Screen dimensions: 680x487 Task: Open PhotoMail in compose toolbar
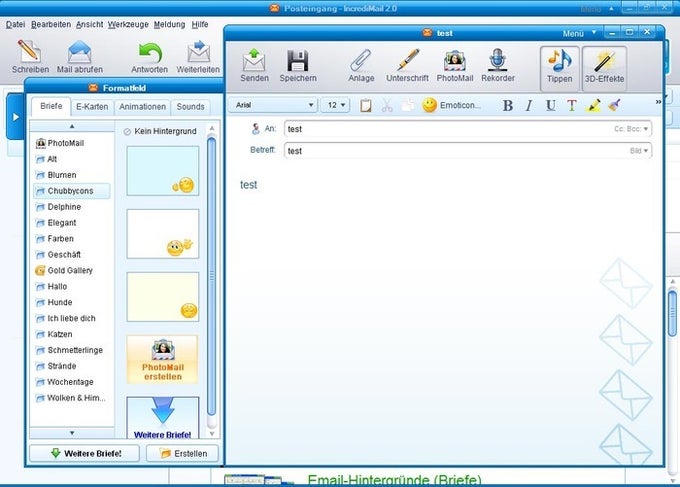pyautogui.click(x=454, y=66)
